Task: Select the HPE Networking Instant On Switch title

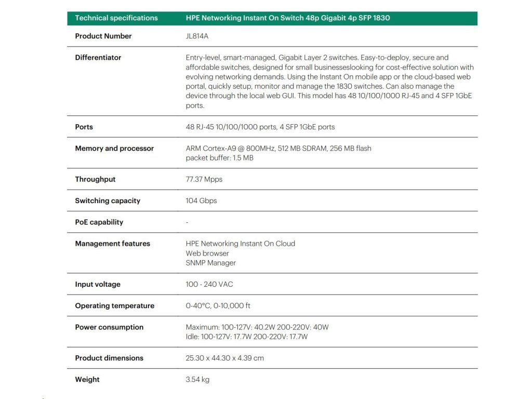Action: (x=288, y=18)
